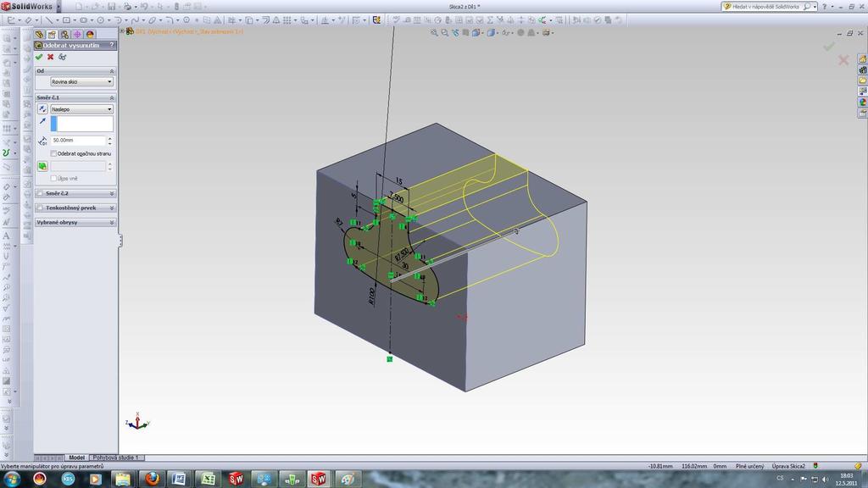Reverse direction button beside Naslepo
The height and width of the screenshot is (488, 868).
pyautogui.click(x=42, y=109)
